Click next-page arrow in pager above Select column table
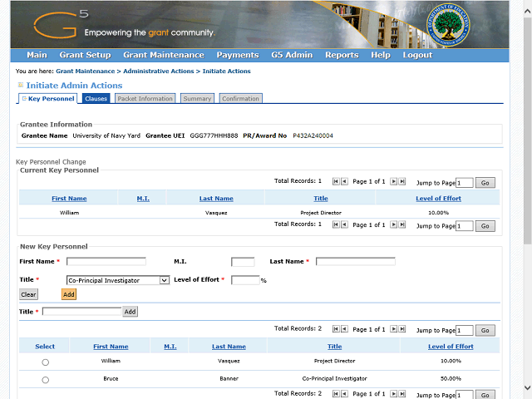Screen dimensions: 532x399 coord(393,329)
